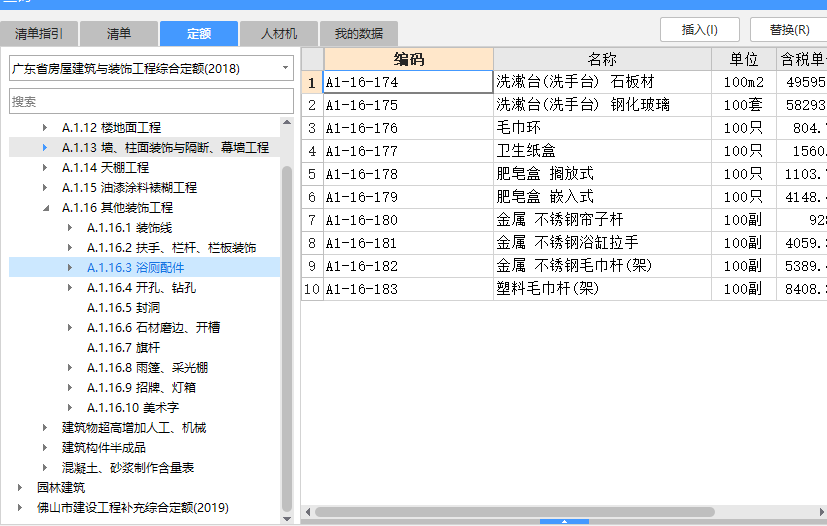Screen dimensions: 827x526
Task: Expand the A.1.14 天棚工程 node
Action: click(x=45, y=168)
